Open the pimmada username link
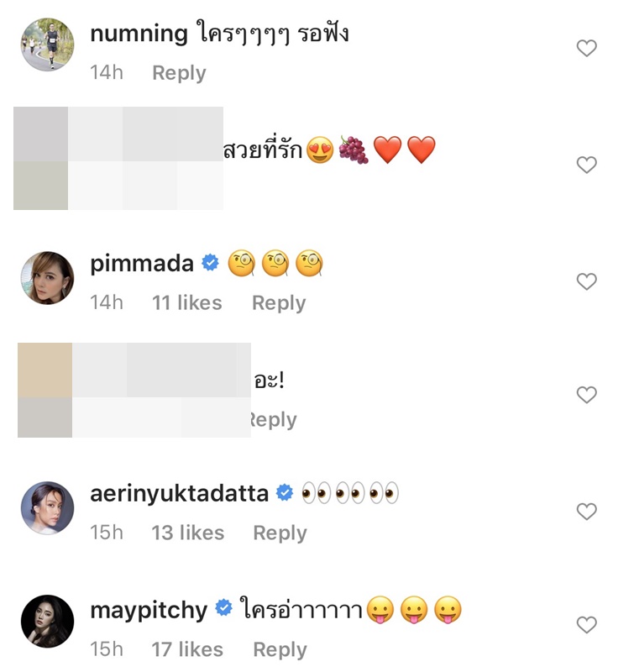The image size is (634, 672). click(x=142, y=264)
